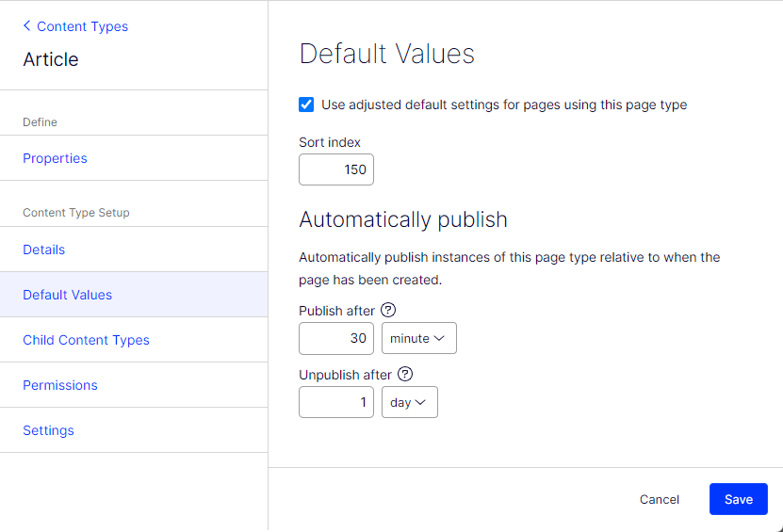Expand the day unit dropdown

410,402
